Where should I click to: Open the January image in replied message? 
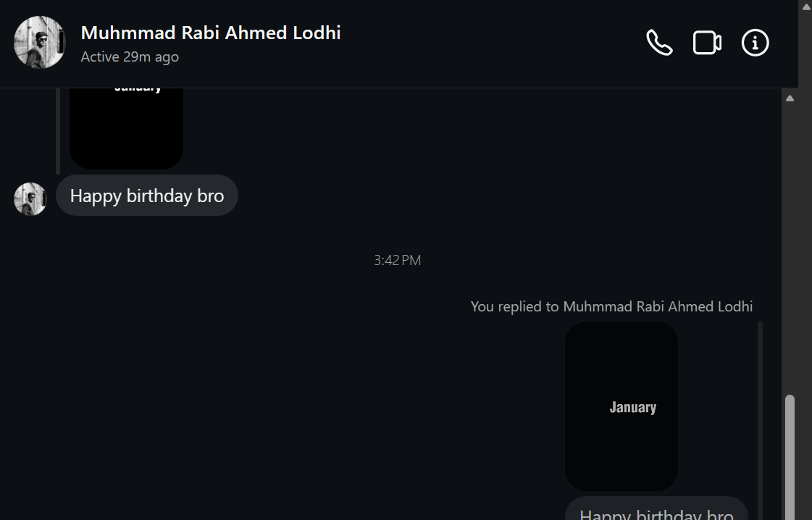click(x=621, y=406)
